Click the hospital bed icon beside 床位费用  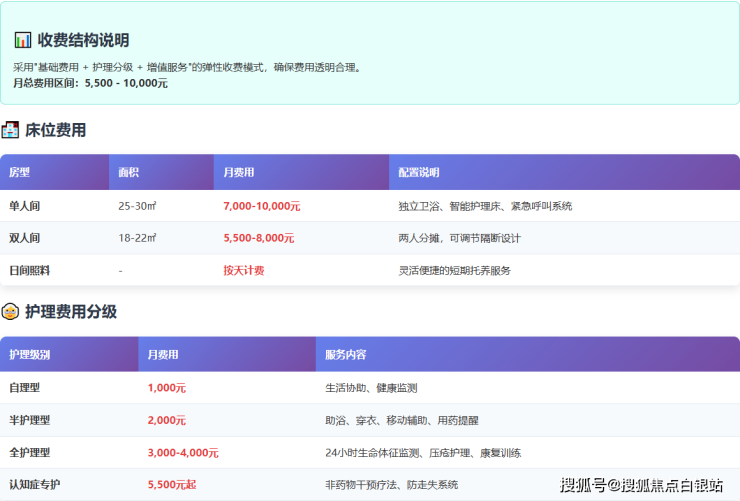(x=11, y=130)
